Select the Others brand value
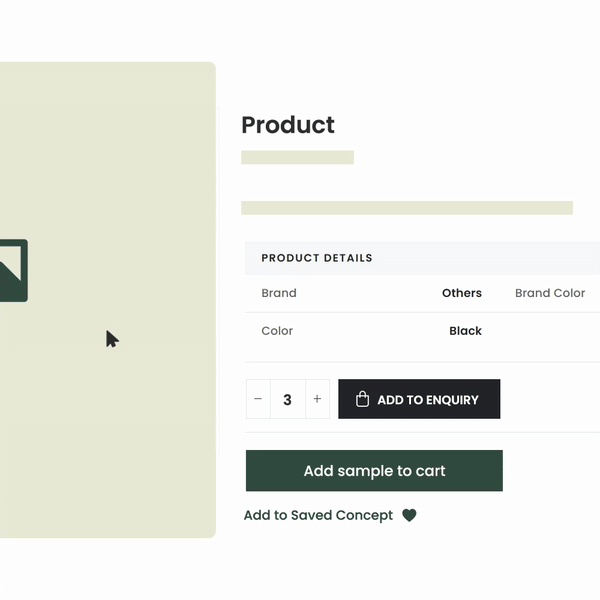This screenshot has height=600, width=600. (462, 293)
